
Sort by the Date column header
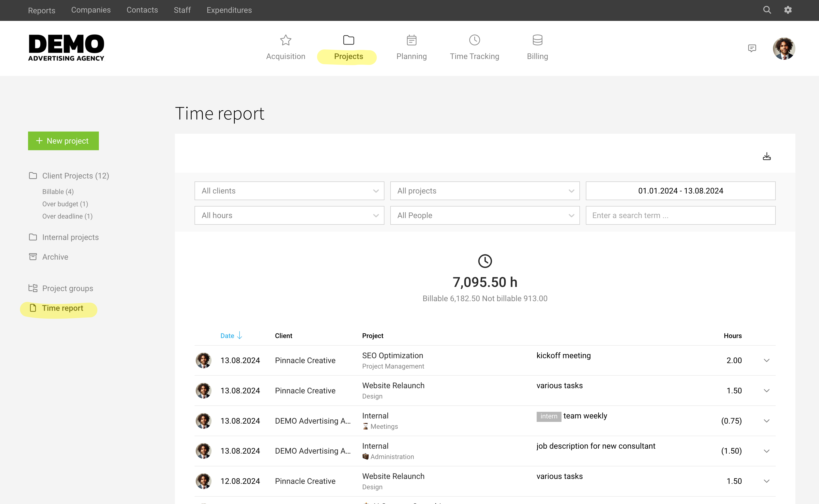[x=227, y=336]
